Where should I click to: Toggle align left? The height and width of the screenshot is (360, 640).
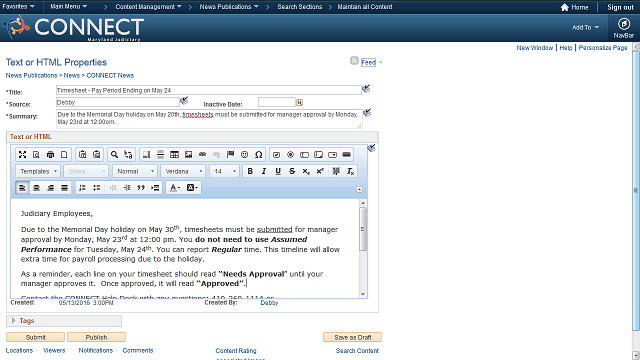22,188
